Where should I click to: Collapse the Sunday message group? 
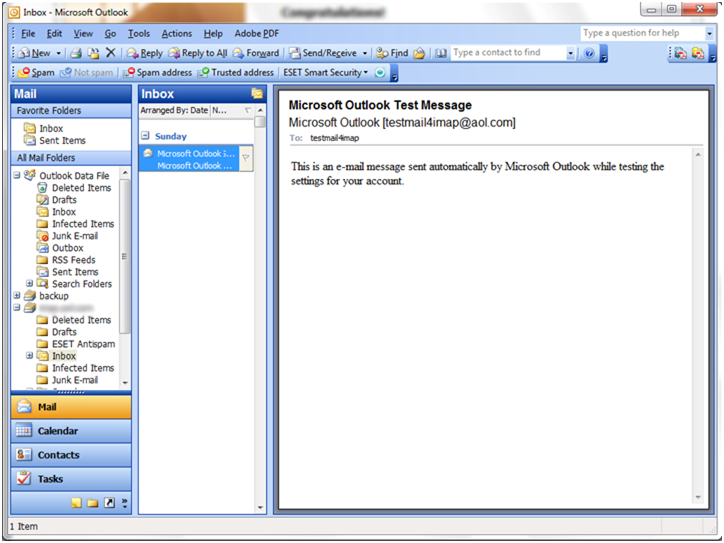(x=145, y=136)
